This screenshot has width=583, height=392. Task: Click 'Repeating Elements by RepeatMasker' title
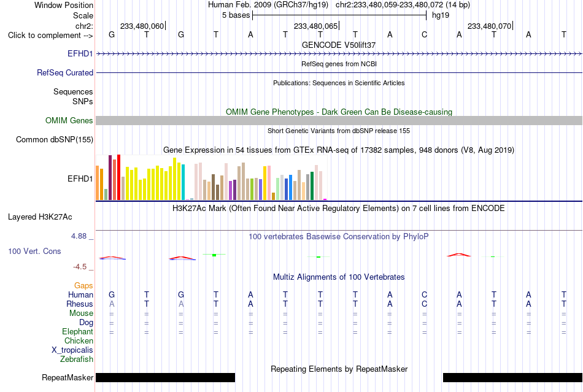(x=339, y=369)
